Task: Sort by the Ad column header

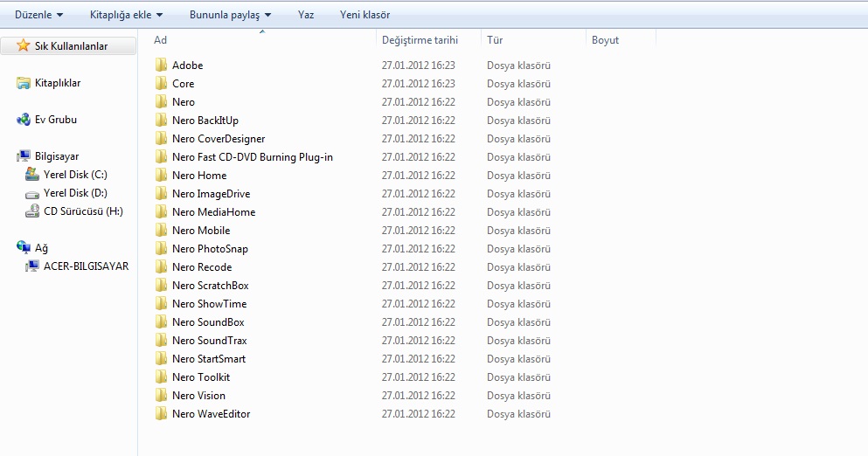Action: coord(161,40)
